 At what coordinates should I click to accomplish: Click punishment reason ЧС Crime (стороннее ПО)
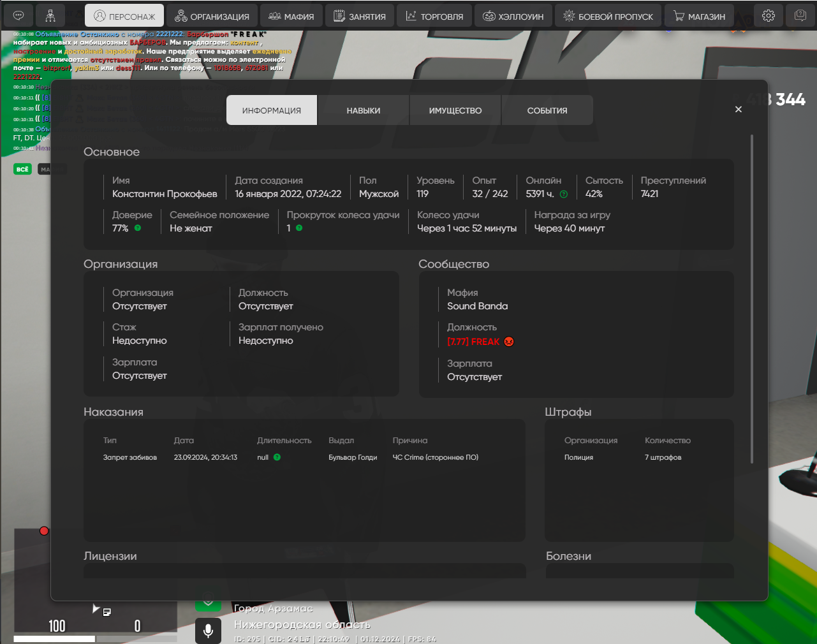(x=436, y=457)
